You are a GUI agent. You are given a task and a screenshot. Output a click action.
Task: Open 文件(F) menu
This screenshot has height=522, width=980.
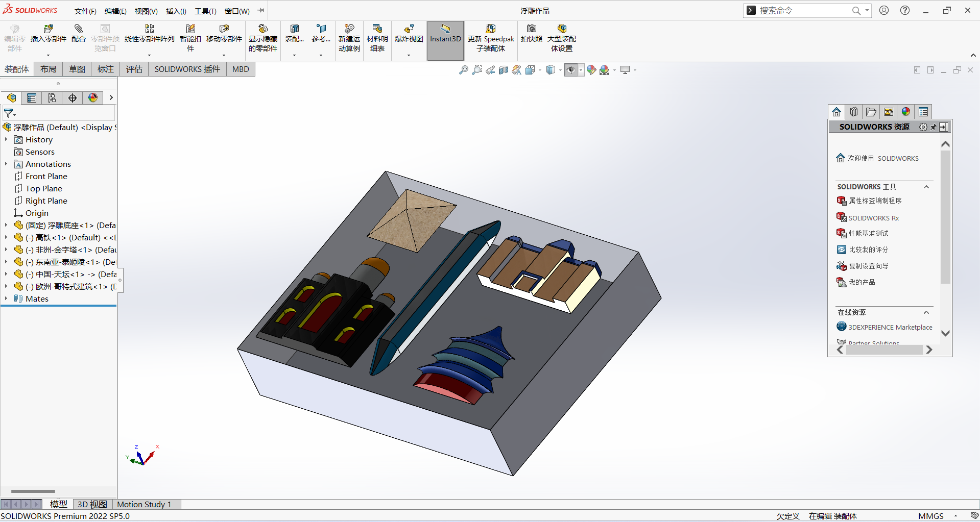click(x=85, y=11)
